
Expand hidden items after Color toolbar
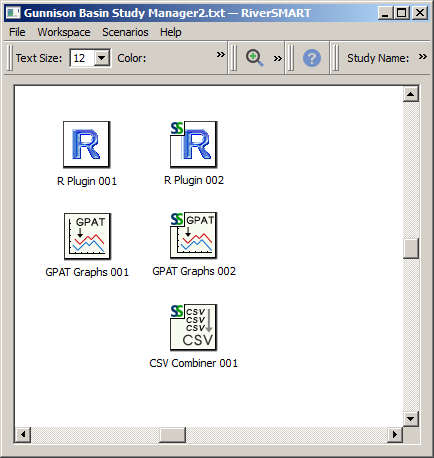(x=221, y=54)
